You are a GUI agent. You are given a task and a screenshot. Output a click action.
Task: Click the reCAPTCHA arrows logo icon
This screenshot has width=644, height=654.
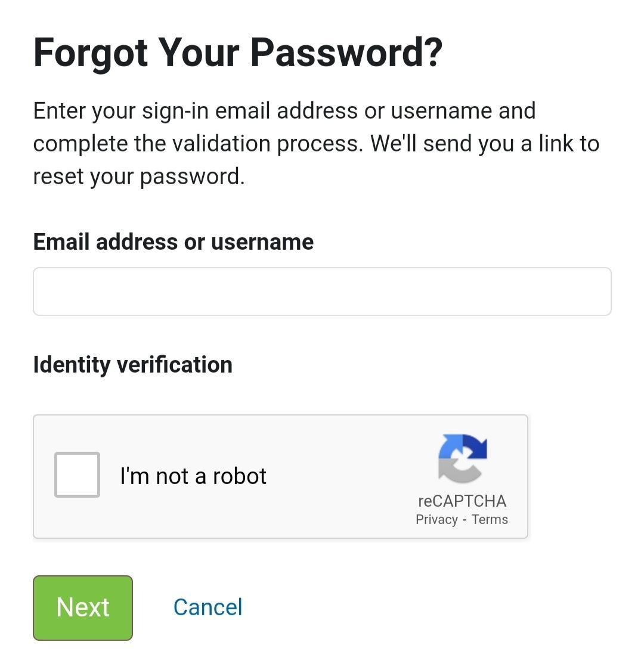(x=463, y=458)
